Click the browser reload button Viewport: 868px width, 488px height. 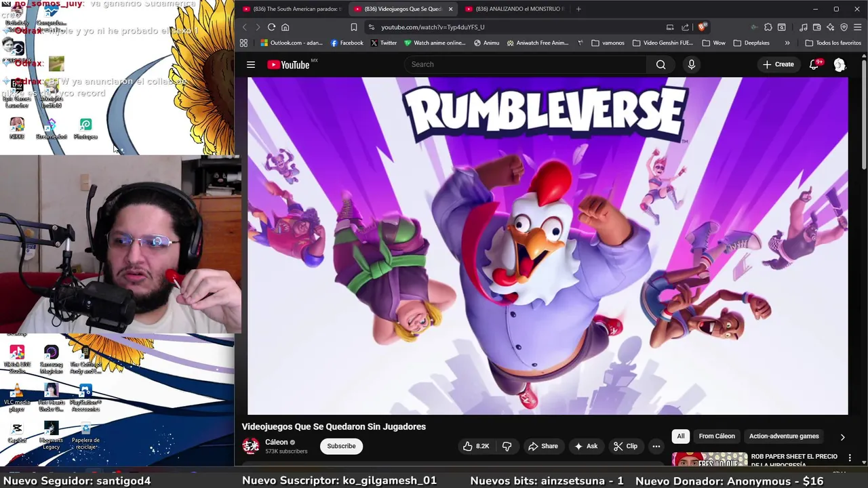coord(271,27)
